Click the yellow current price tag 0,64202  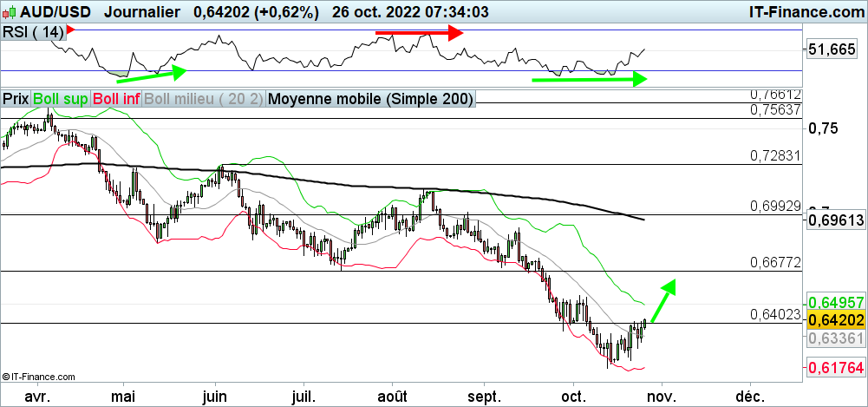click(x=836, y=319)
